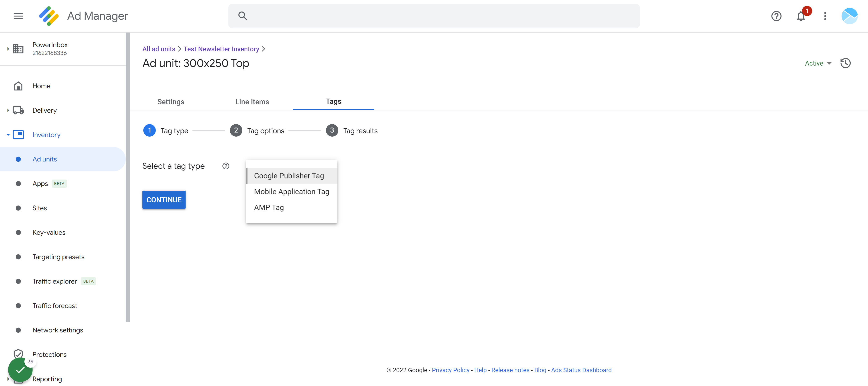Open the help question mark icon
Screen dimensions: 868x386
coord(776,16)
